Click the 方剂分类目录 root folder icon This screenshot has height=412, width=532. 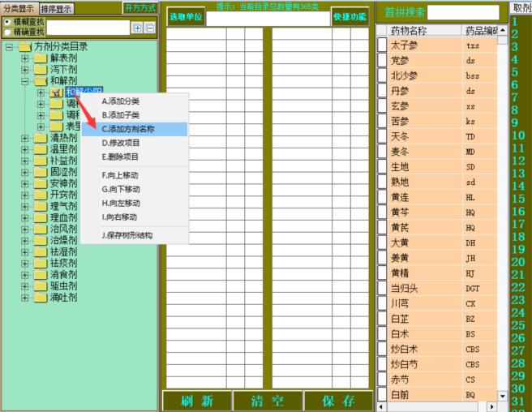coord(24,47)
